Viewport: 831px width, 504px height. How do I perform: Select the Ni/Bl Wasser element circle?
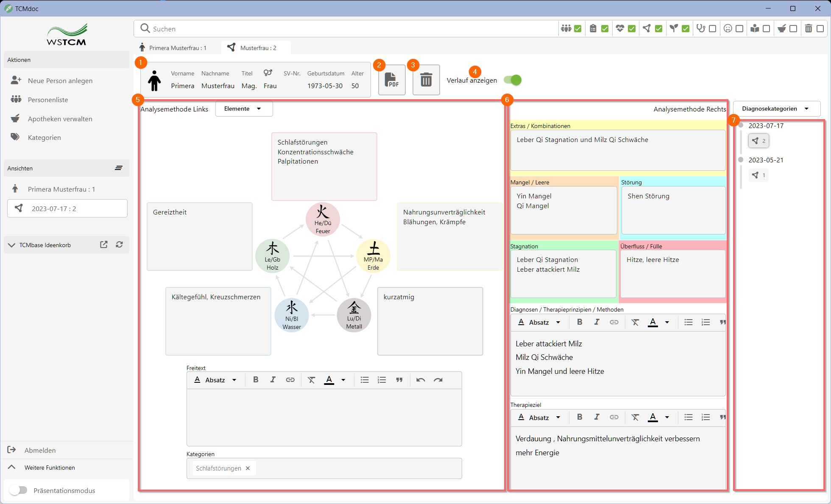[292, 315]
